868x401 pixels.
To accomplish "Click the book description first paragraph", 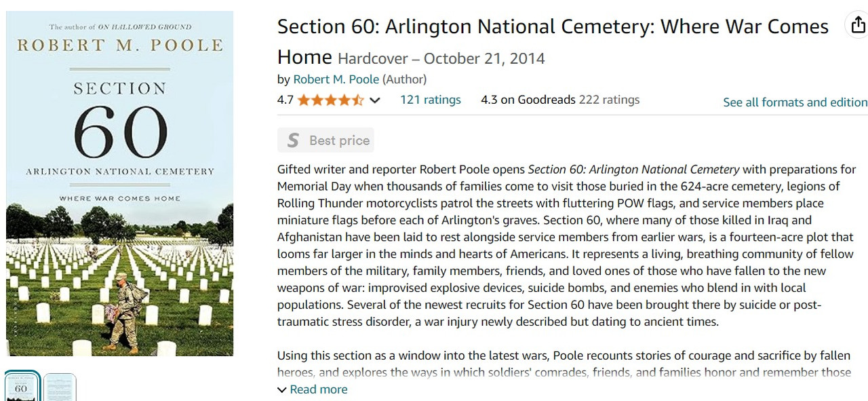I will coord(567,246).
